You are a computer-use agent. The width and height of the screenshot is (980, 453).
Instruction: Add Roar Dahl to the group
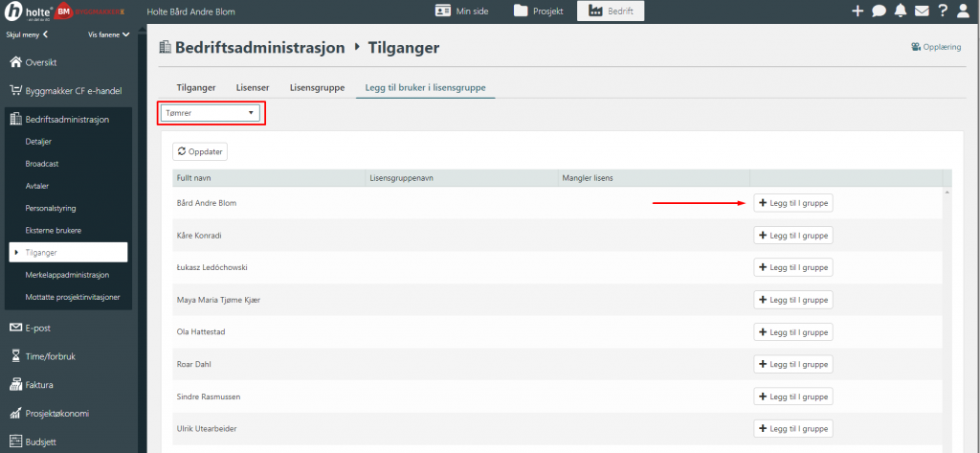click(793, 364)
